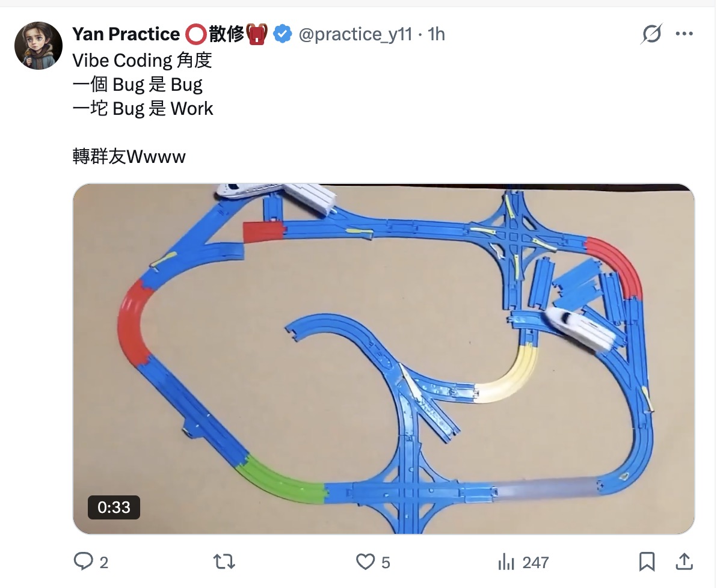The height and width of the screenshot is (588, 717).
Task: Click the reply count number 2
Action: click(x=104, y=563)
